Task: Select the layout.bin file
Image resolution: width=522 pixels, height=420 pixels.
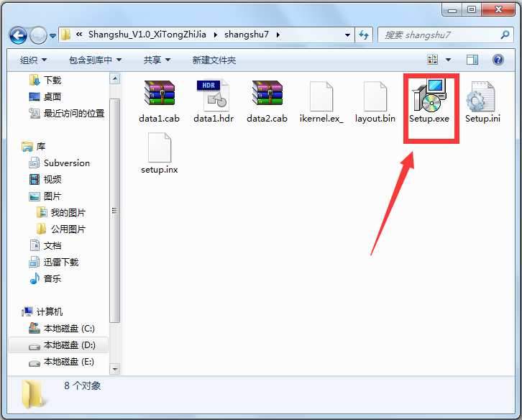Action: [x=375, y=101]
